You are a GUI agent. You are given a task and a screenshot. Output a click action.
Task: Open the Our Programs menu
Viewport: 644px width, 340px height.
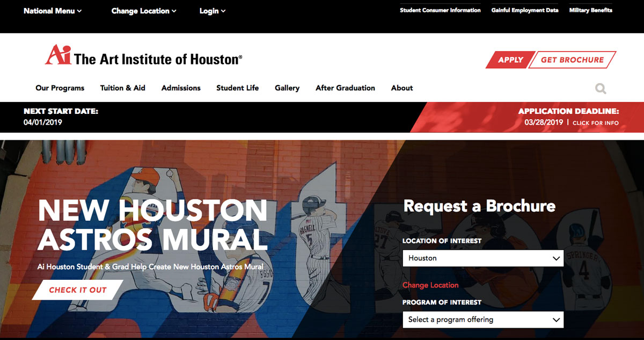(x=60, y=88)
